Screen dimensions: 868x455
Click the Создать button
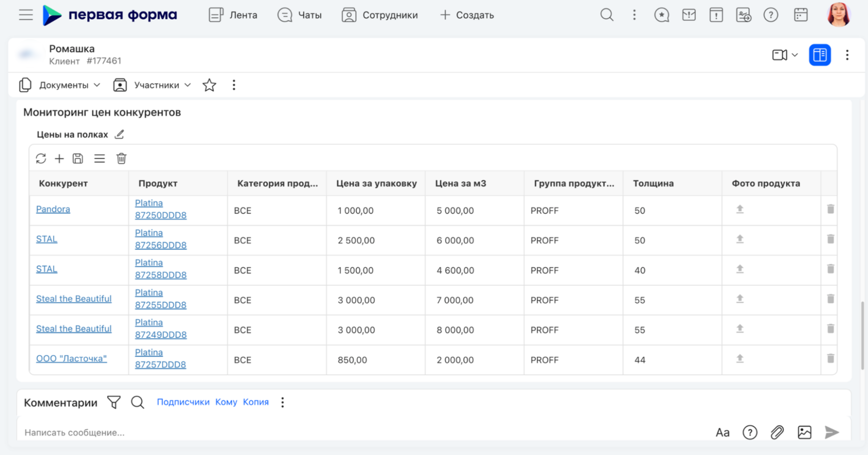click(467, 15)
